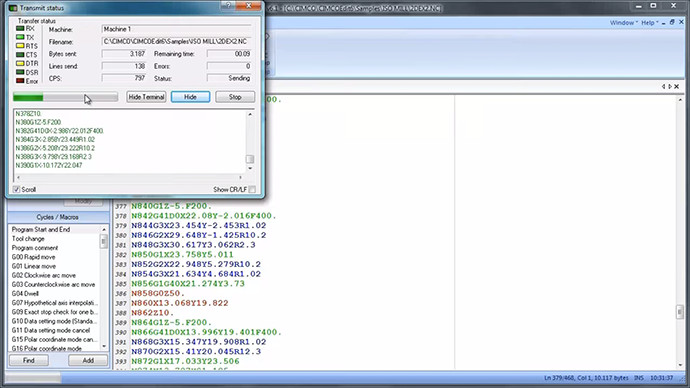Click the Machine name field
The image size is (690, 388).
click(x=176, y=29)
